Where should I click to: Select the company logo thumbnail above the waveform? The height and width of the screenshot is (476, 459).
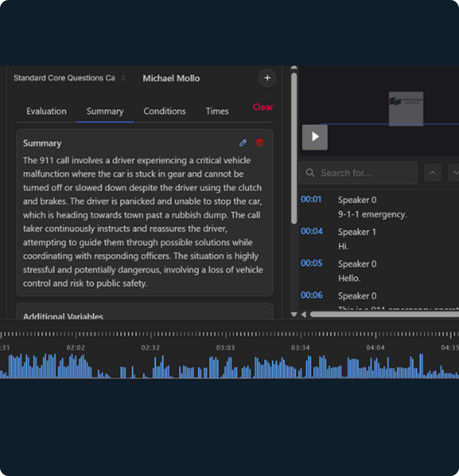tap(405, 108)
